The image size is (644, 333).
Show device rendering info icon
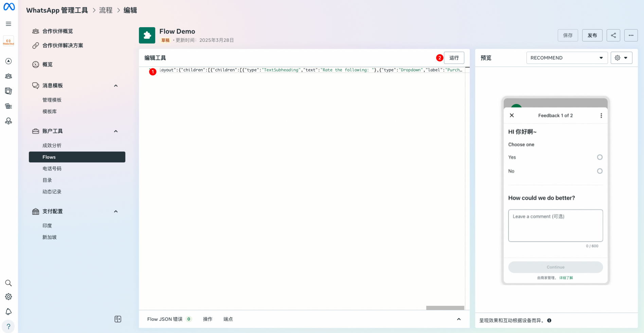pos(549,320)
